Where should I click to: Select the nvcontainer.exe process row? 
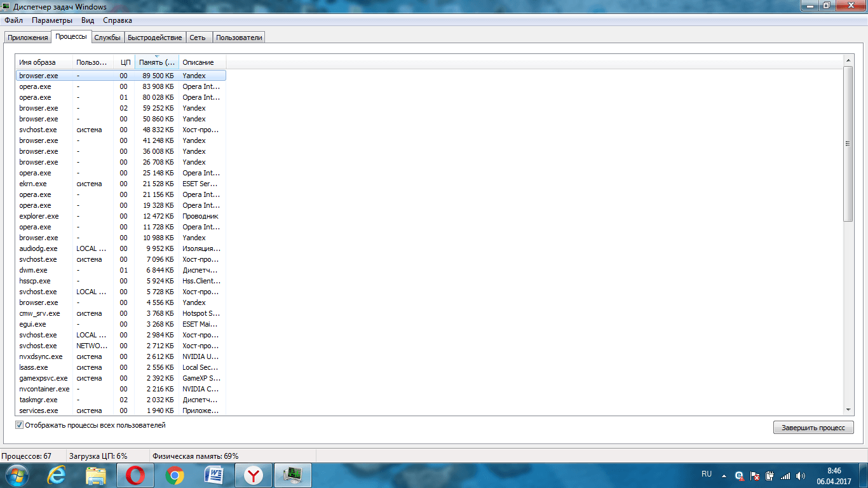pos(121,389)
